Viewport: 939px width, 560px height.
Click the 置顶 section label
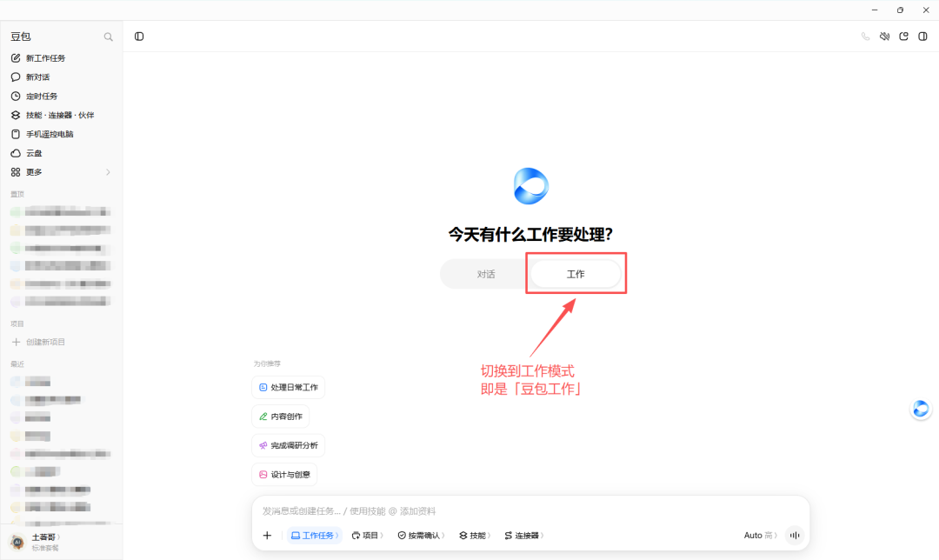(x=17, y=194)
